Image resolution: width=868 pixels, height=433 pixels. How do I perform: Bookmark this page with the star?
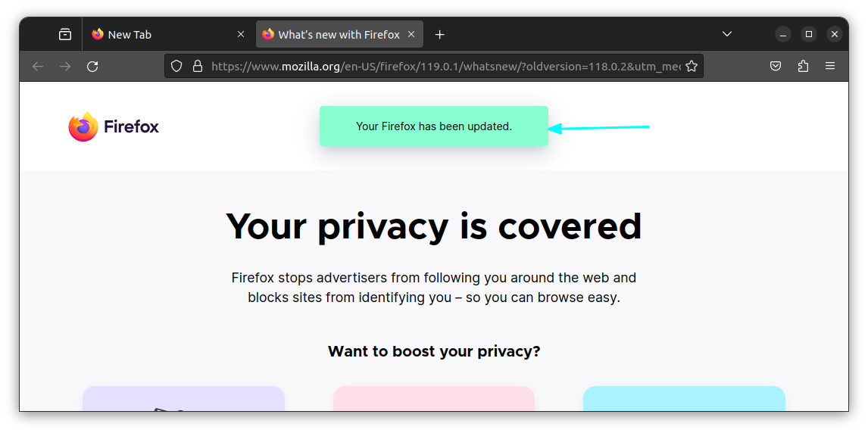(x=692, y=67)
